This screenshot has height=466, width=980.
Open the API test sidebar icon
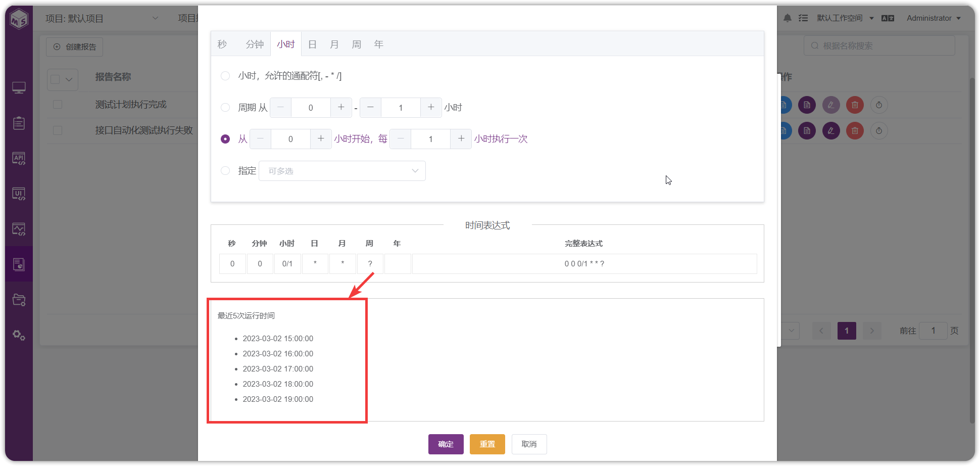tap(19, 159)
